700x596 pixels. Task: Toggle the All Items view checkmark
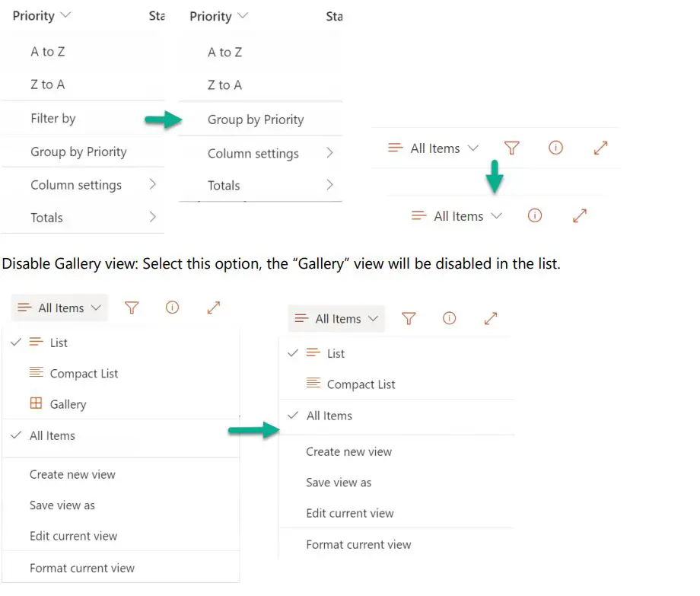point(16,435)
